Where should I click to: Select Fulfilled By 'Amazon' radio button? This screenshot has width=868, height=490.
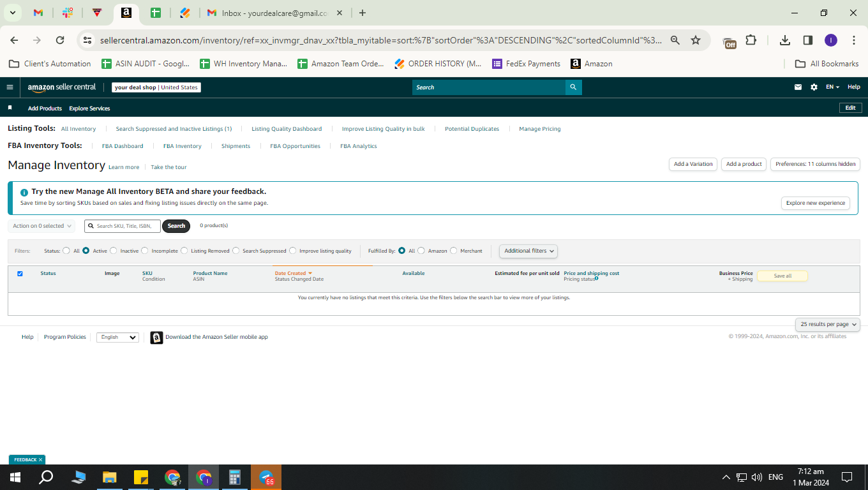tap(421, 251)
